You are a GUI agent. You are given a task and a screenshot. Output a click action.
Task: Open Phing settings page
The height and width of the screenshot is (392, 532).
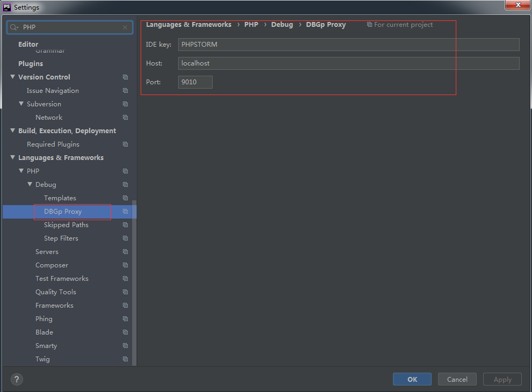pyautogui.click(x=44, y=318)
